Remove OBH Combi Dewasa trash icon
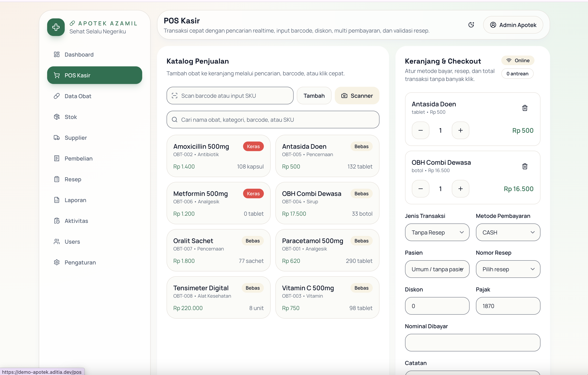Viewport: 588px width, 375px height. tap(524, 166)
